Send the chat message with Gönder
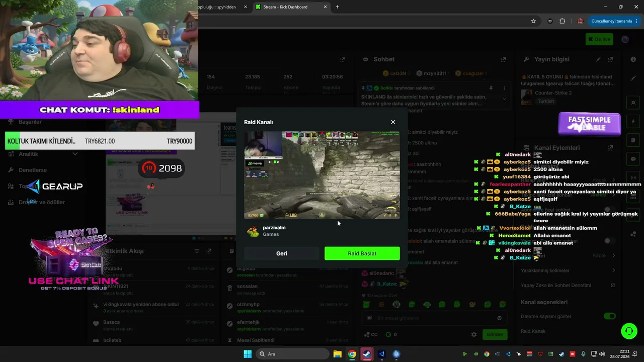The height and width of the screenshot is (362, 644). pos(495,334)
